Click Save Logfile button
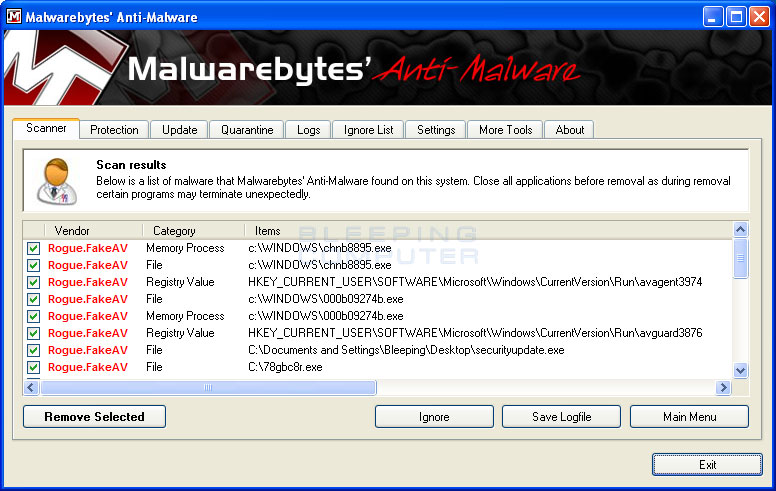 coord(561,417)
